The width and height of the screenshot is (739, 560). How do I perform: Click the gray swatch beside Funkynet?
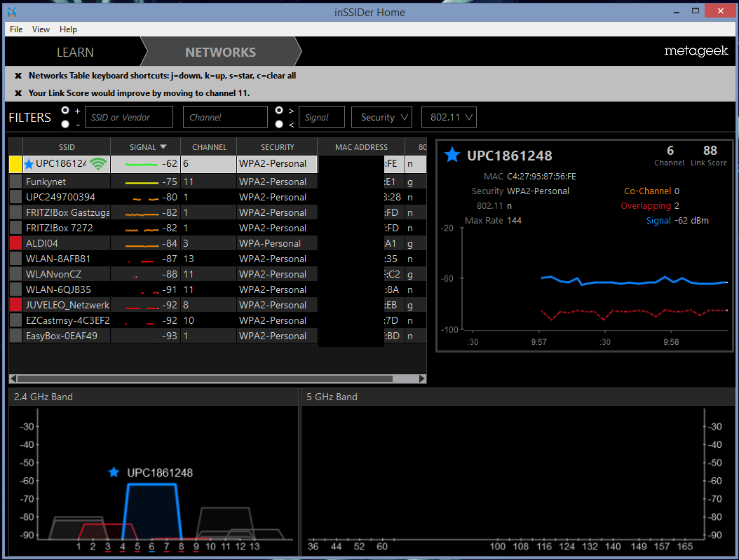pyautogui.click(x=16, y=182)
